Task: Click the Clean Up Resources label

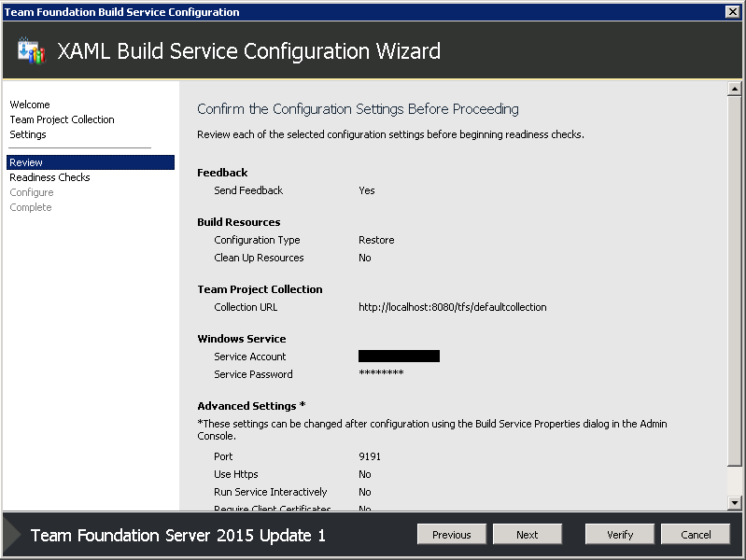Action: (259, 258)
